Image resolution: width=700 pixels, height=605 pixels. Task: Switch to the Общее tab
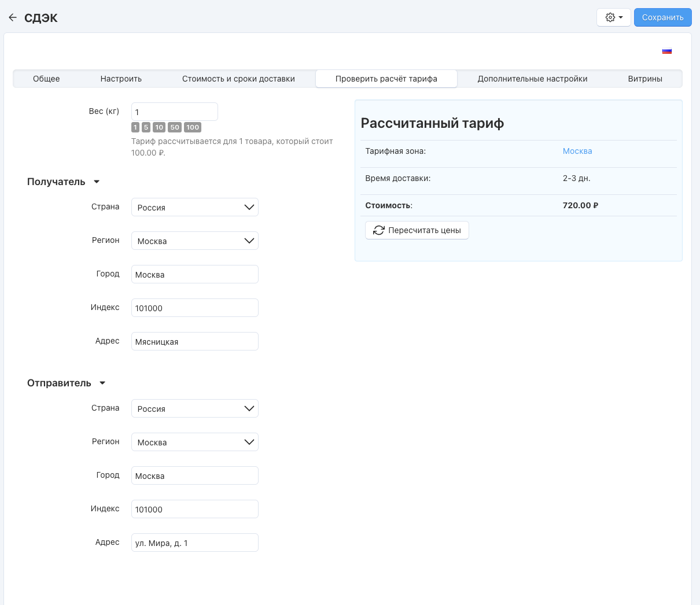46,79
